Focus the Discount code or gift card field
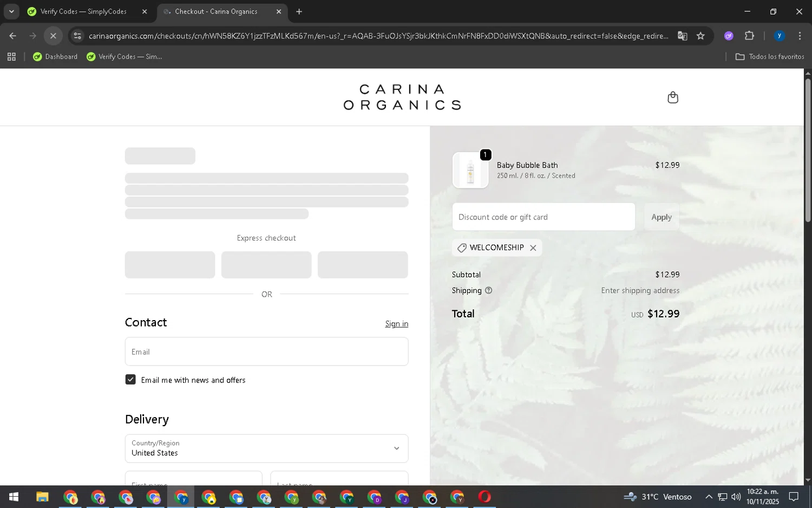 pos(543,217)
